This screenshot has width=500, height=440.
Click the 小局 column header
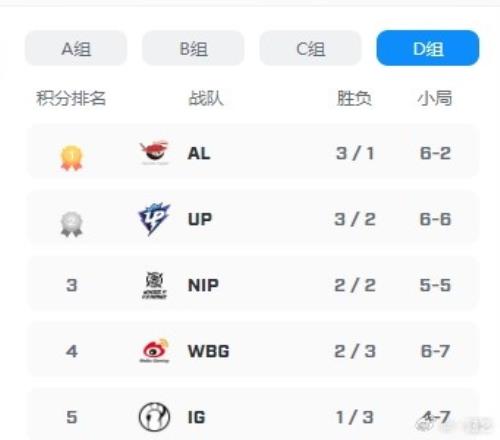click(435, 98)
